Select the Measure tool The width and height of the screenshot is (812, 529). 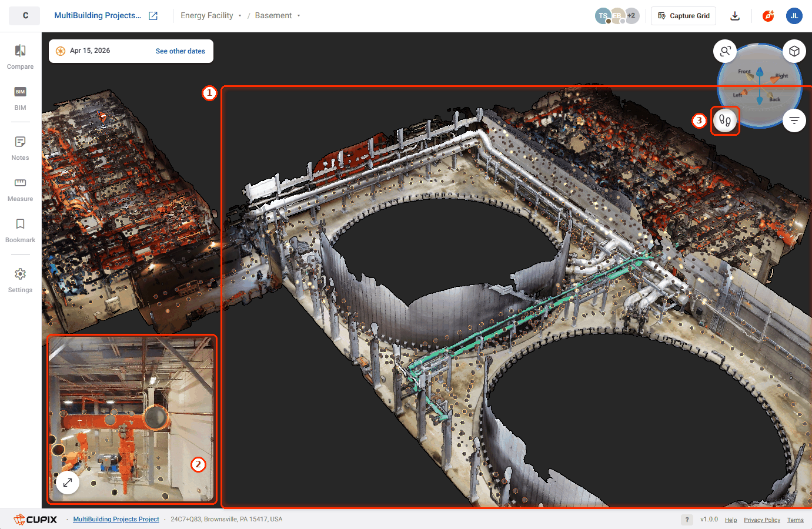pyautogui.click(x=20, y=189)
